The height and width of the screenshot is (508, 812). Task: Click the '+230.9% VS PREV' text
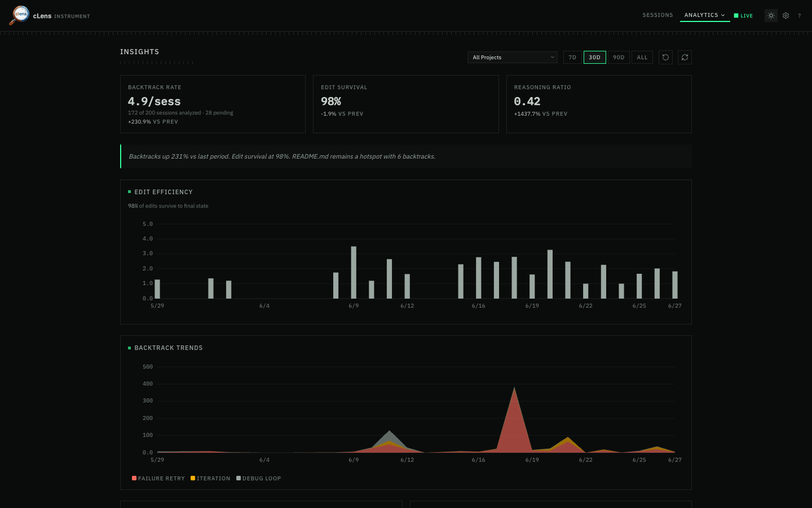tap(153, 122)
